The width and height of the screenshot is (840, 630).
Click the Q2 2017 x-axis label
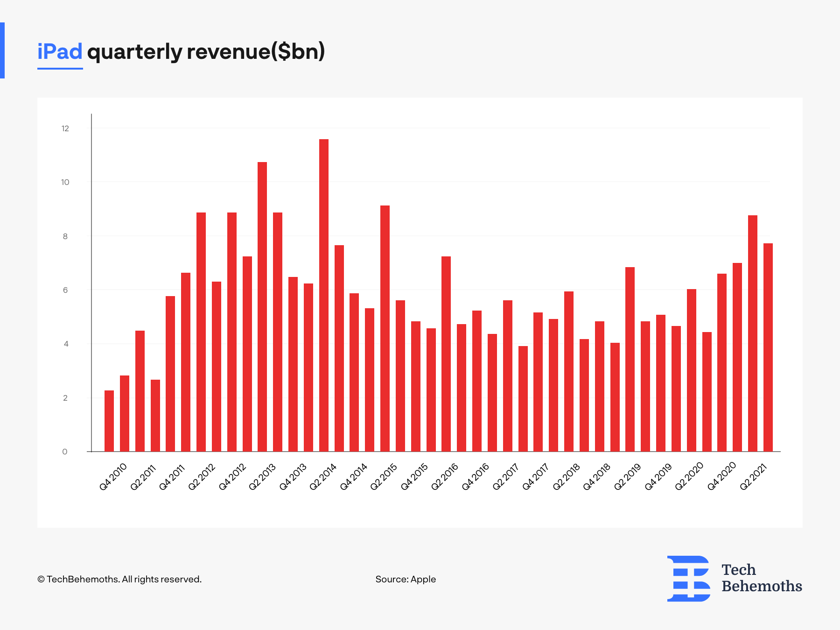coord(506,477)
